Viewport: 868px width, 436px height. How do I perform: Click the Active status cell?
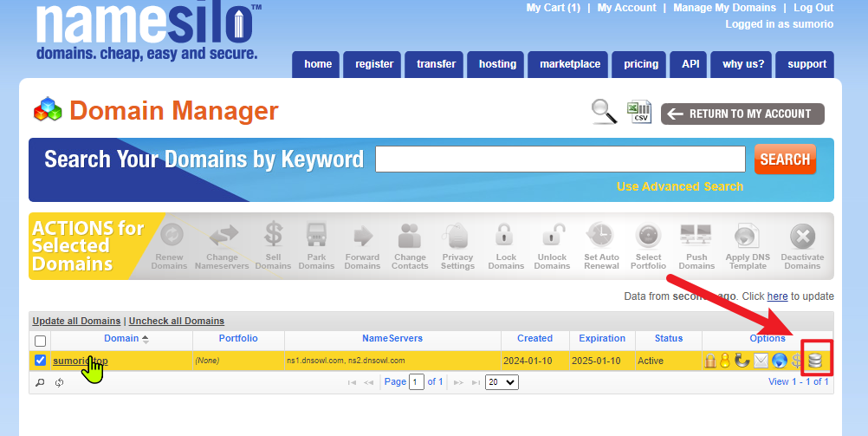(669, 361)
